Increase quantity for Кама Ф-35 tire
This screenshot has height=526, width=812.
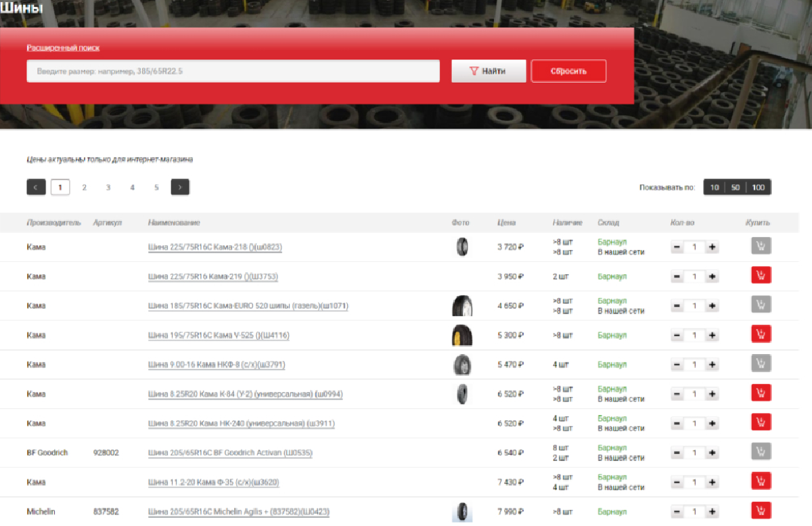tap(712, 482)
